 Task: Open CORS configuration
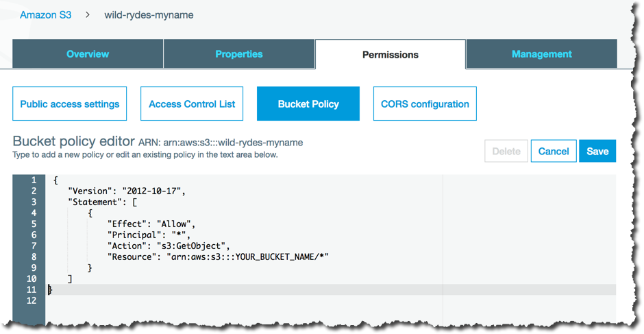[x=425, y=104]
